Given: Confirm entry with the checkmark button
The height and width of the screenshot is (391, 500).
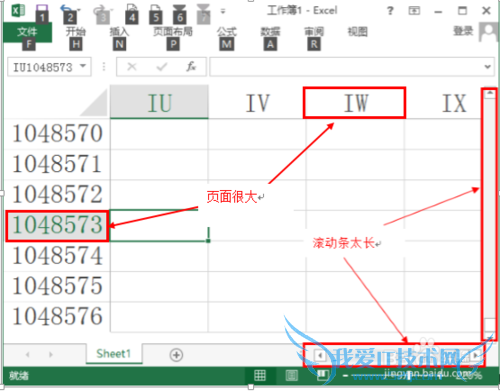Looking at the screenshot, I should 162,67.
